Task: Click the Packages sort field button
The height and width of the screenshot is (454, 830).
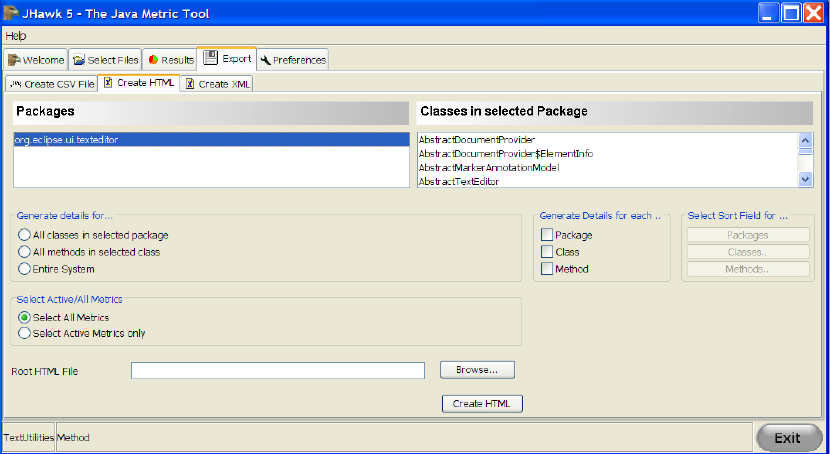Action: [x=748, y=235]
